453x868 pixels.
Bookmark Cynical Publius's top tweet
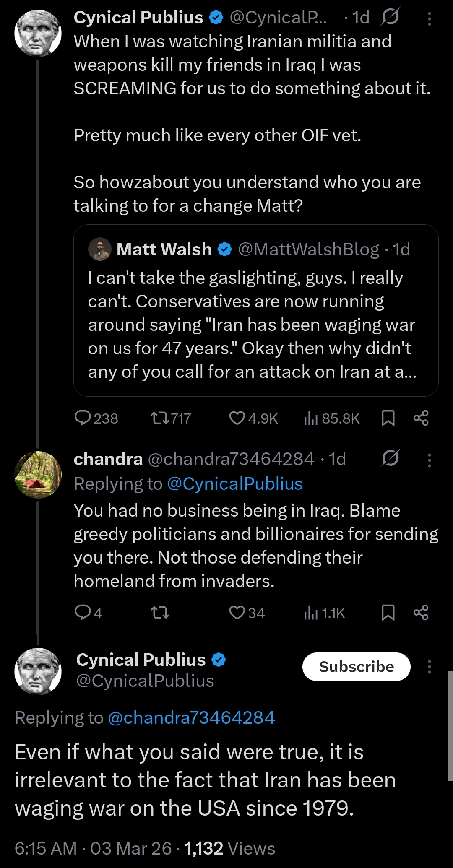[388, 418]
